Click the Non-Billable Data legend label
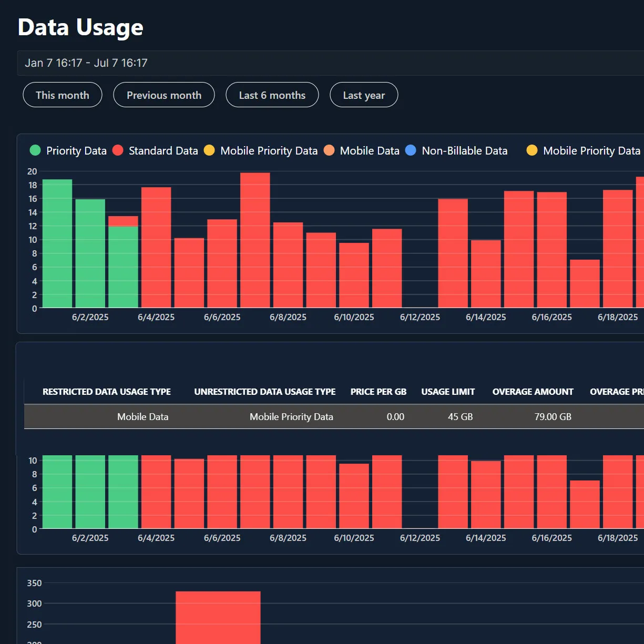 (465, 151)
